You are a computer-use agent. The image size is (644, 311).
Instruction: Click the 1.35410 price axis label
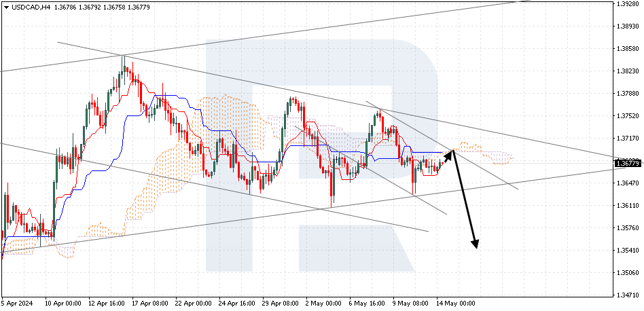(x=628, y=250)
